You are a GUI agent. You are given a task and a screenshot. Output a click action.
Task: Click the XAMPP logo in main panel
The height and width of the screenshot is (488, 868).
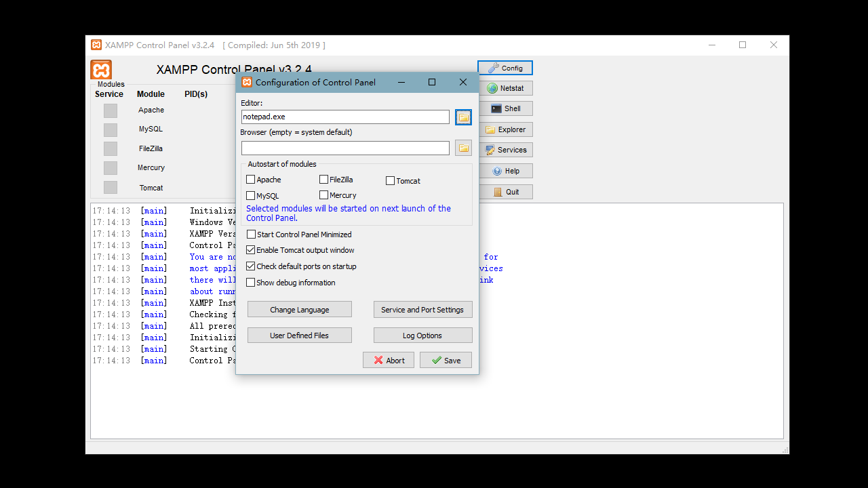pos(101,70)
